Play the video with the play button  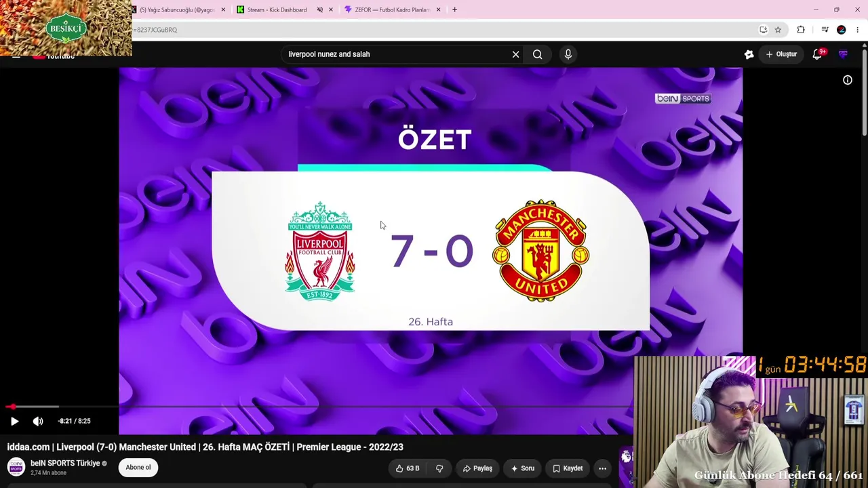click(x=14, y=421)
